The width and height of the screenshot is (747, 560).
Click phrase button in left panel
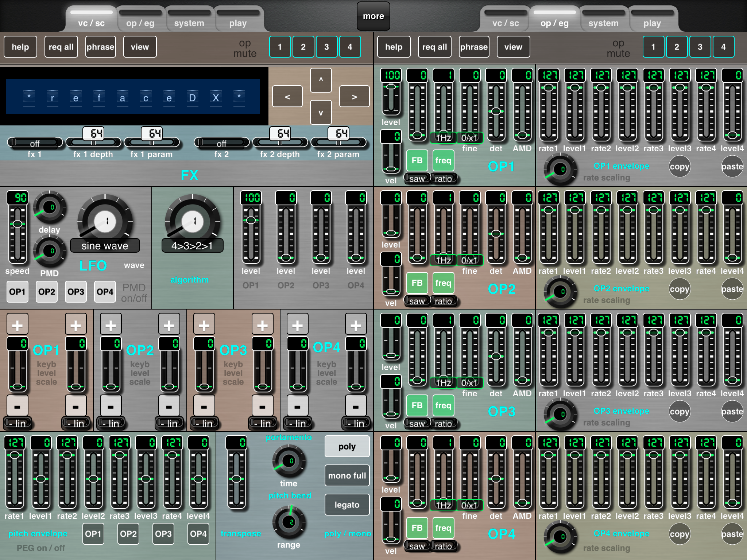(100, 47)
